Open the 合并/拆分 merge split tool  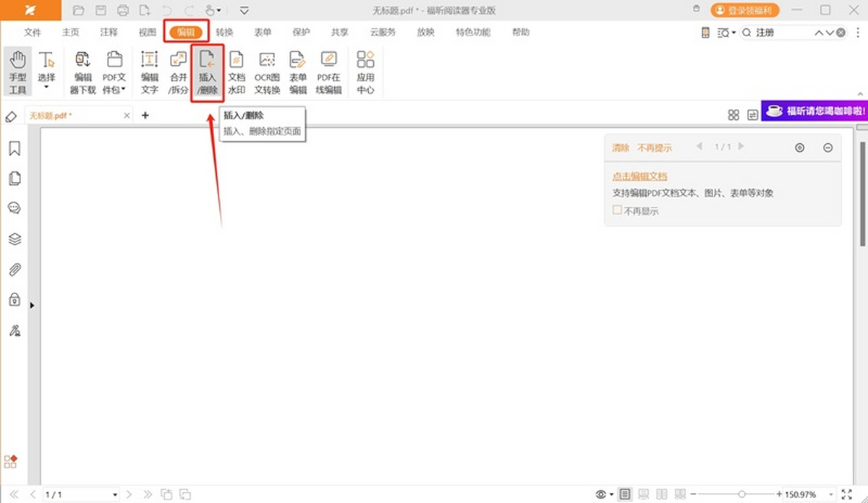pos(178,72)
